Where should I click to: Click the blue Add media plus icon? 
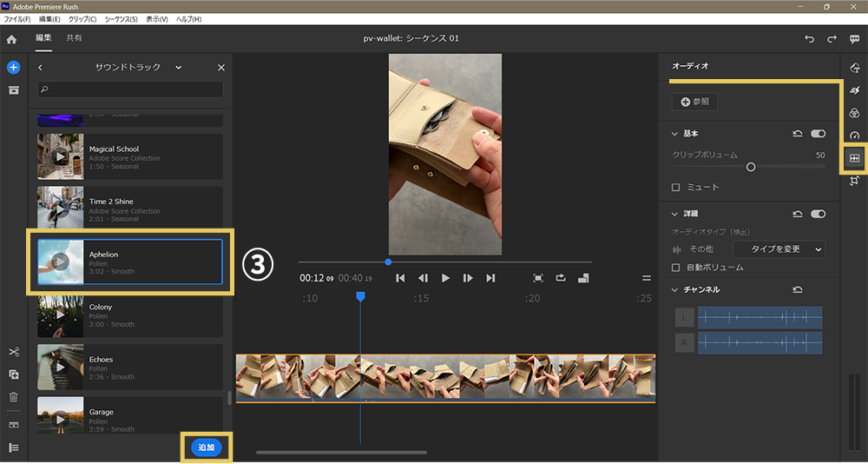14,68
